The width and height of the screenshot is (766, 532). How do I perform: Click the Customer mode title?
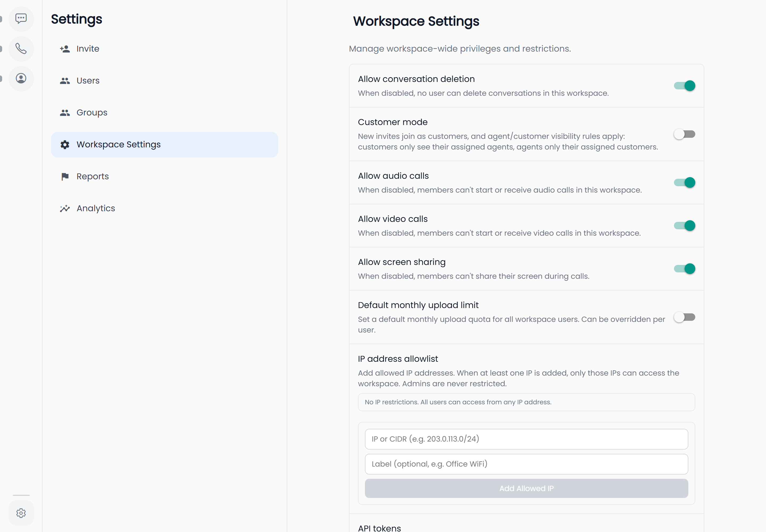click(393, 122)
